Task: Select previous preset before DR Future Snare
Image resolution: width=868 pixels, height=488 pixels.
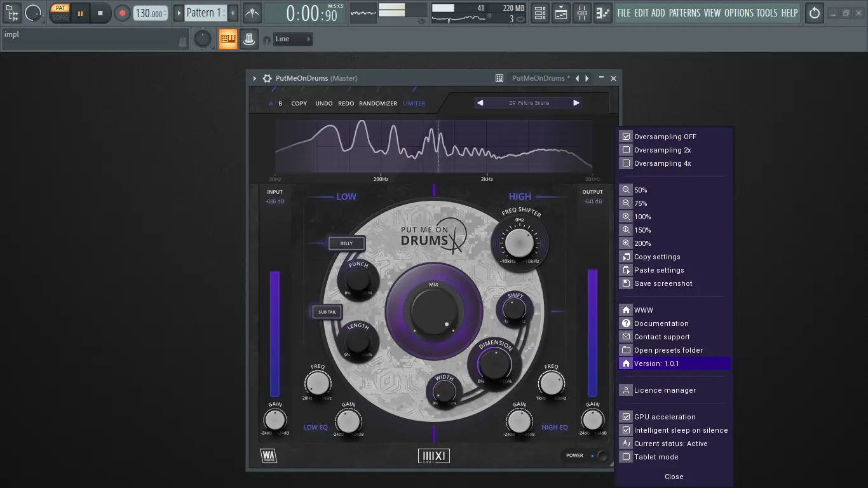Action: [x=480, y=103]
